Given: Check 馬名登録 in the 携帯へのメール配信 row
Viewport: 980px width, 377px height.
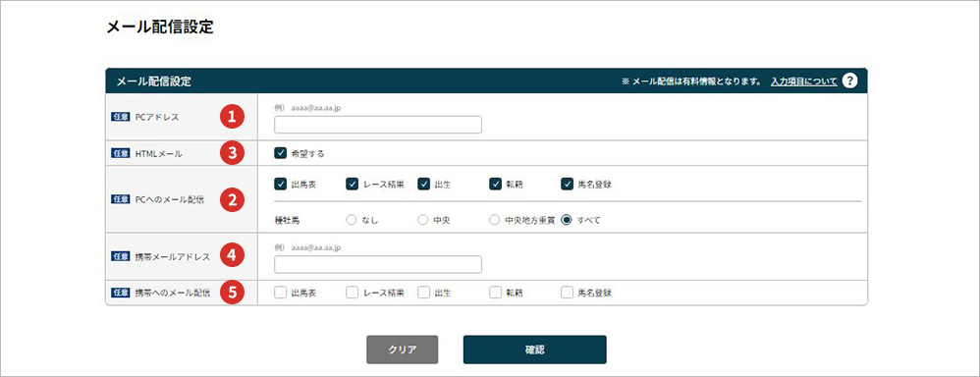Looking at the screenshot, I should (567, 292).
